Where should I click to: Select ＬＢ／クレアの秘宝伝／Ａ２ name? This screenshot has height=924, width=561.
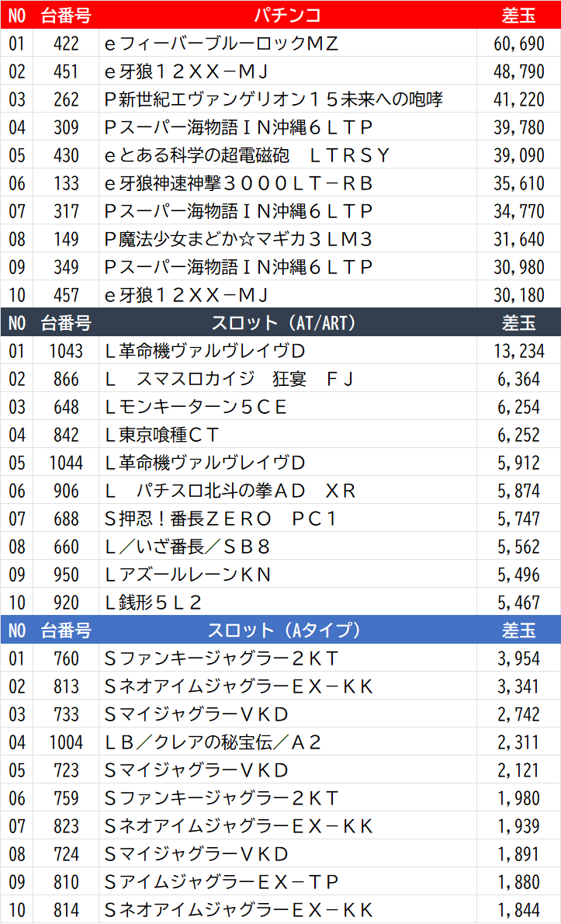tap(213, 742)
